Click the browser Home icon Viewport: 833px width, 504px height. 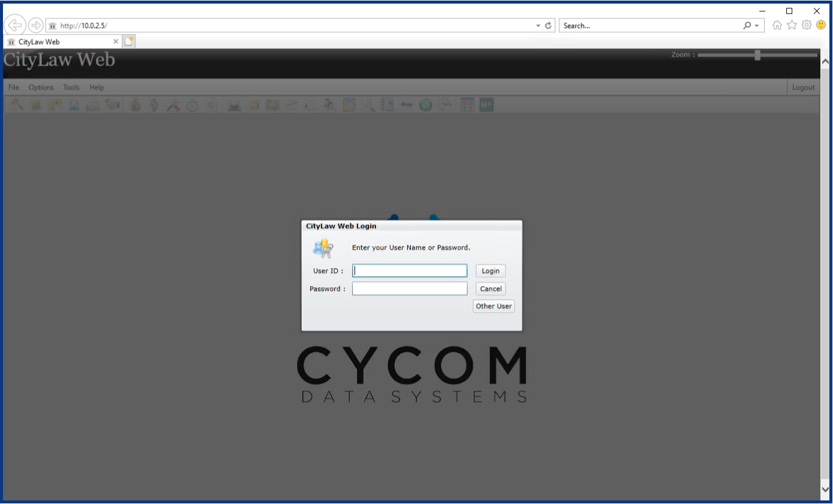tap(777, 25)
